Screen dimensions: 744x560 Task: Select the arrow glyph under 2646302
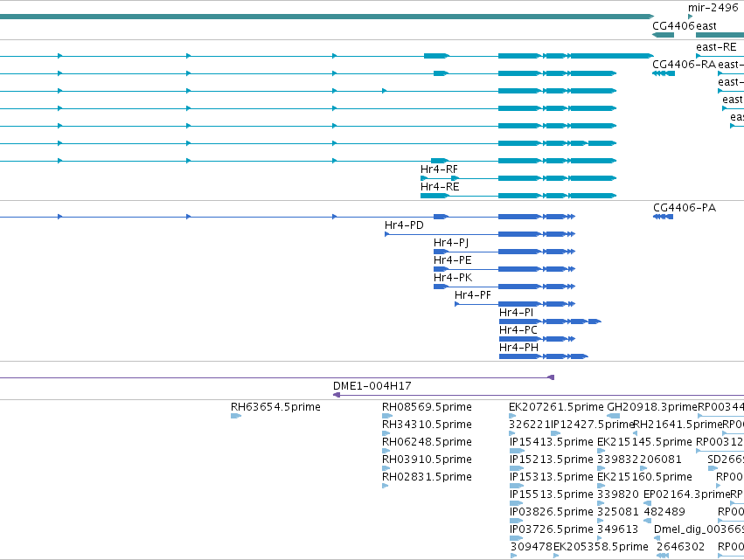pyautogui.click(x=663, y=556)
